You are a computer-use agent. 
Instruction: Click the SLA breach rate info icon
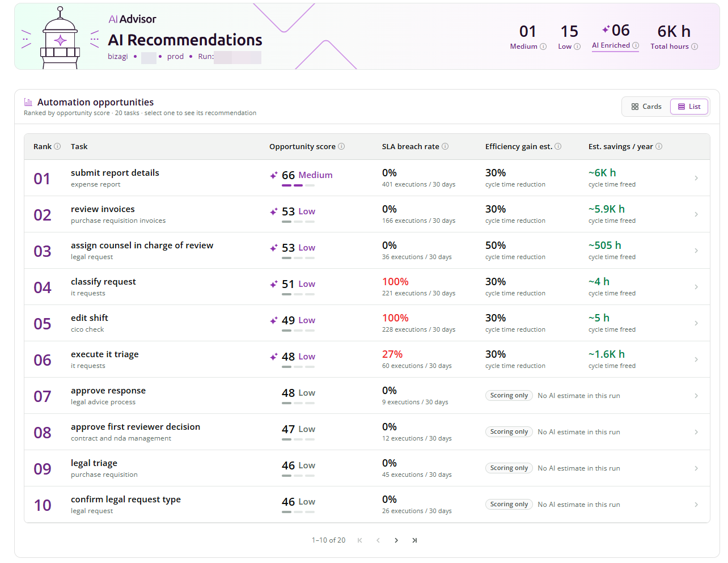coord(445,146)
